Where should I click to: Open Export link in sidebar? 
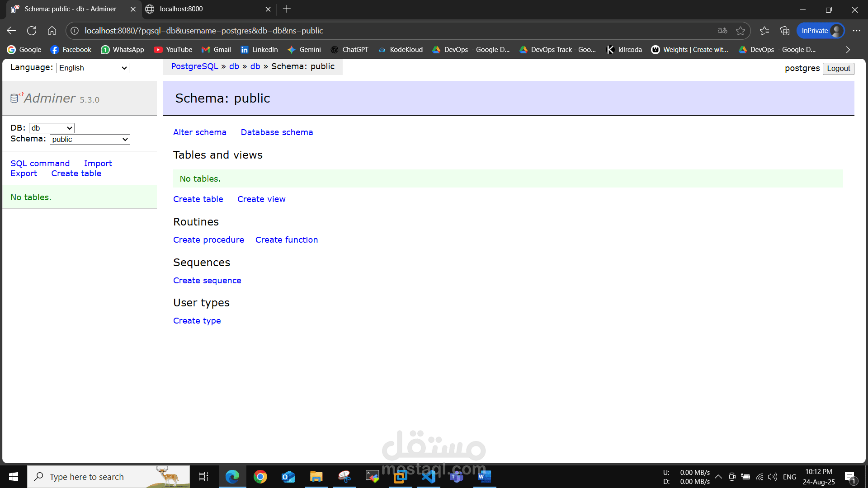pos(24,174)
